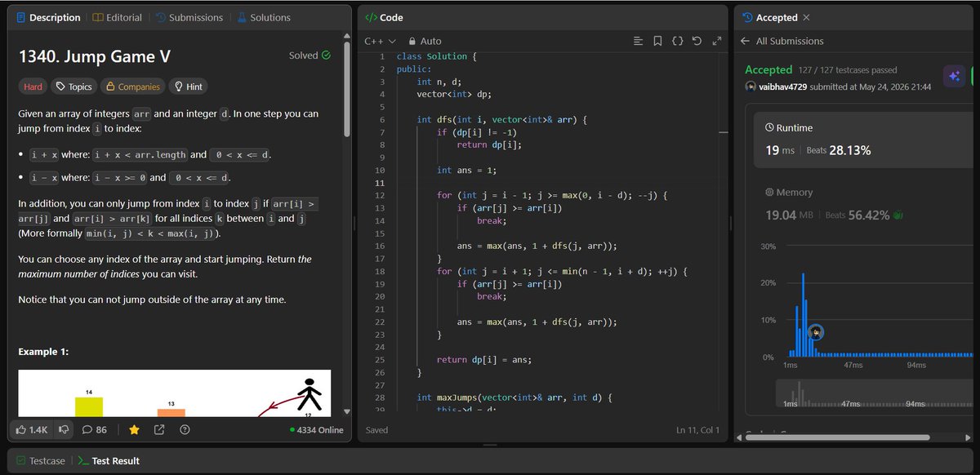Share the problem via the external link icon

(159, 429)
